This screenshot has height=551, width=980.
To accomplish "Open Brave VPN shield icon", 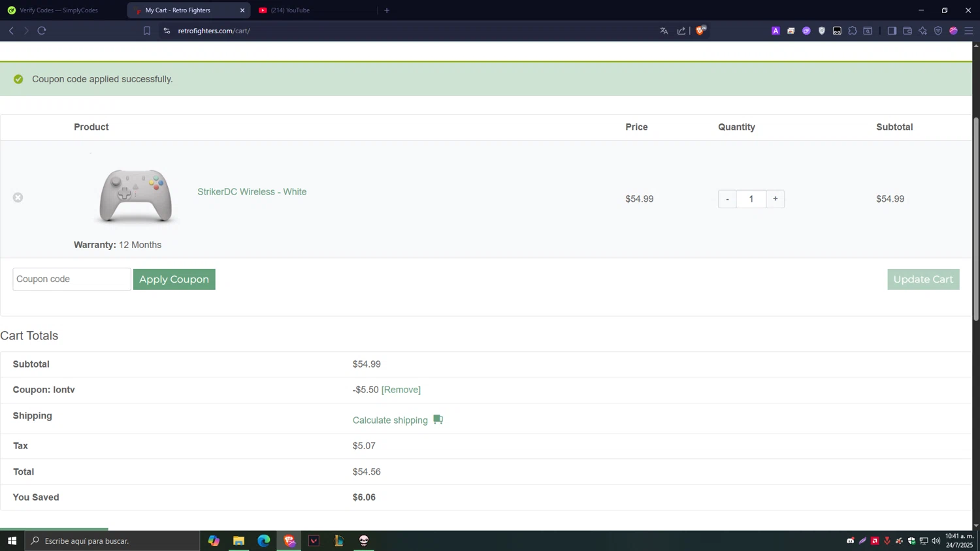I will click(x=938, y=31).
